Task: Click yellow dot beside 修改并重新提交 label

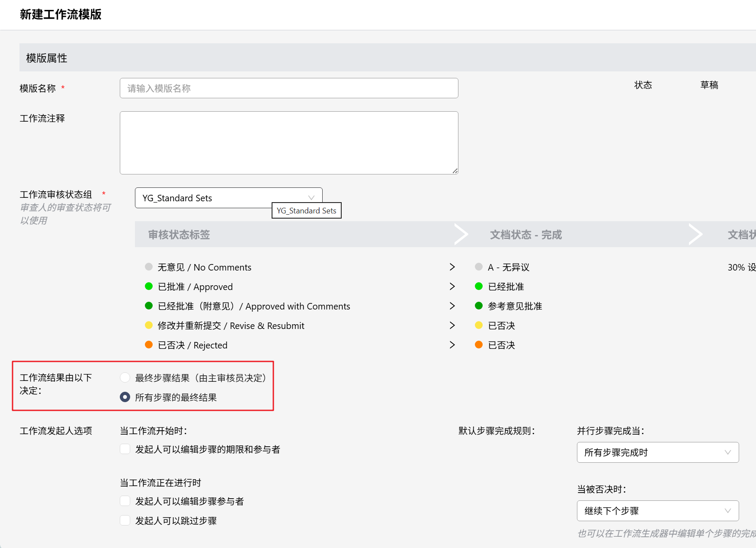Action: coord(149,325)
